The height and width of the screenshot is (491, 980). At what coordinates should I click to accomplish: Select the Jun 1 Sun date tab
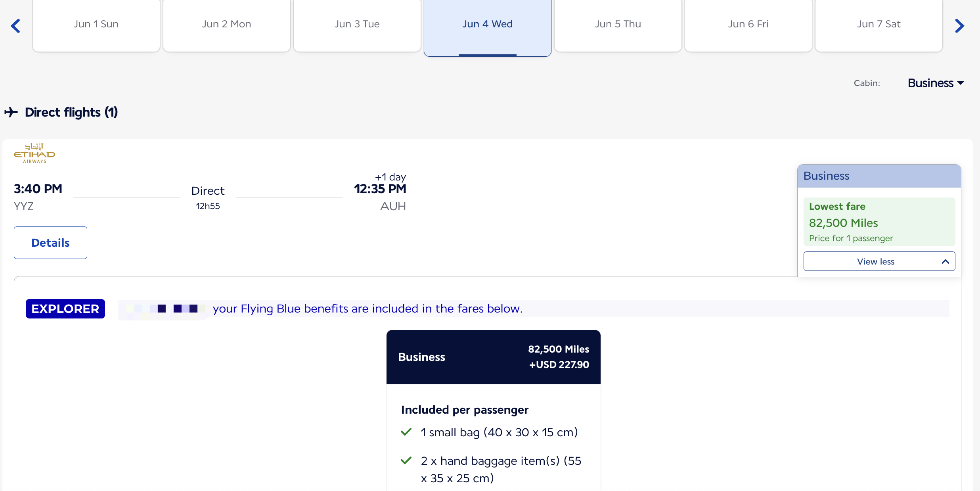tap(96, 25)
